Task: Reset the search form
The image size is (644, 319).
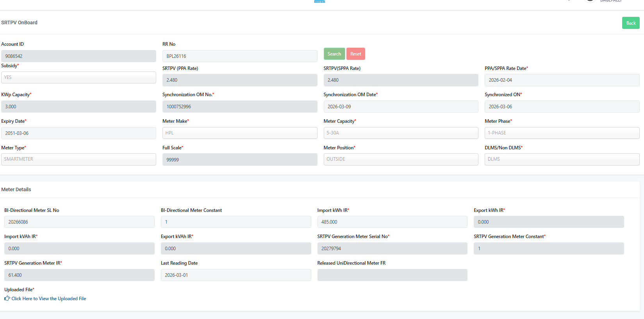Action: tap(356, 54)
